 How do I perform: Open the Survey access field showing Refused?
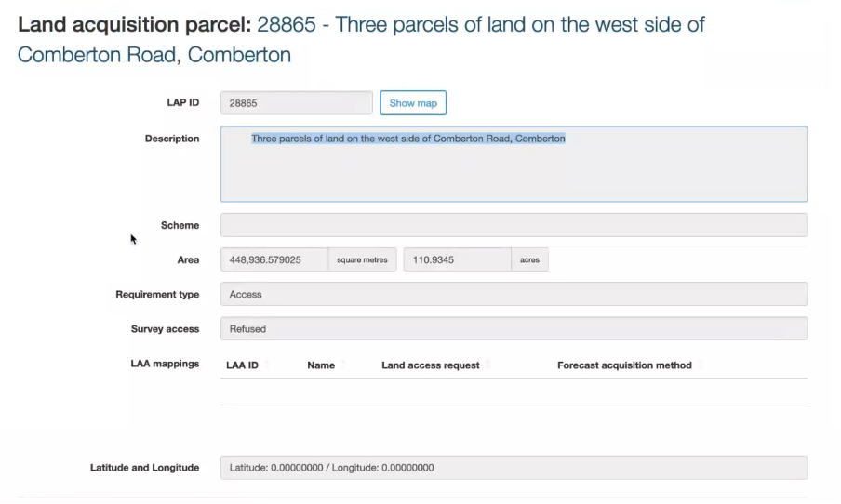pos(514,329)
